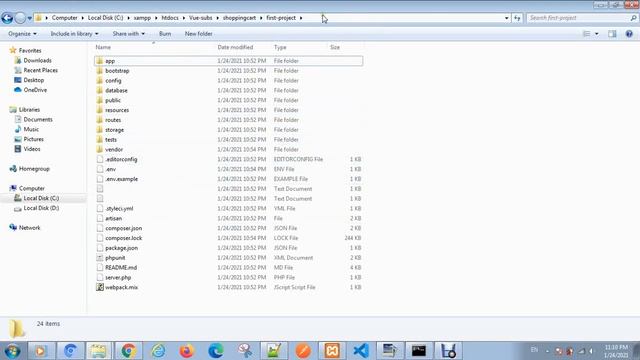Select the config folder
Image resolution: width=640 pixels, height=360 pixels.
229,80
